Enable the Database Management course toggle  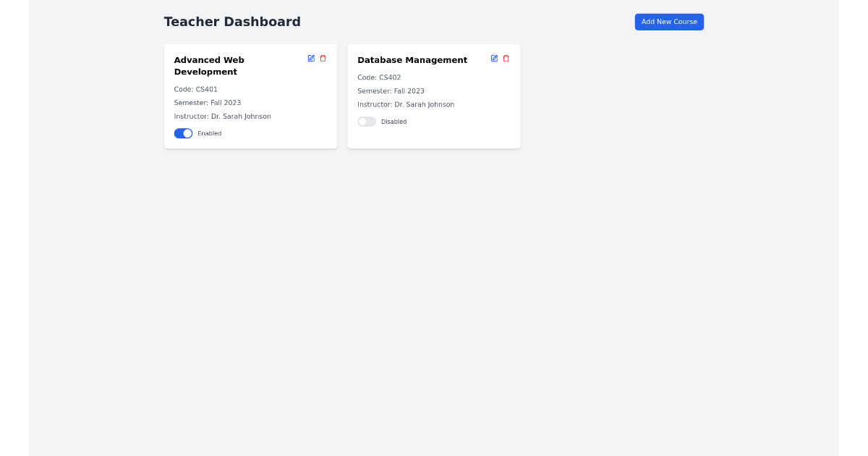click(367, 122)
